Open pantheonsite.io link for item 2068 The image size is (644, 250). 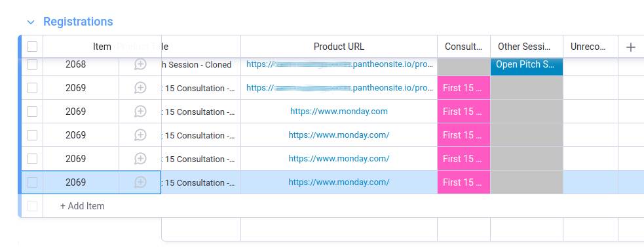pos(339,64)
